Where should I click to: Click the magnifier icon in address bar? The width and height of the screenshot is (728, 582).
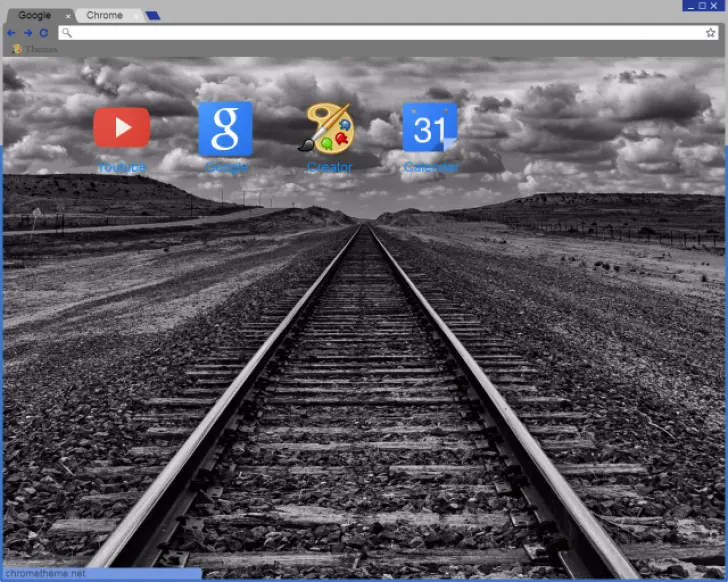(x=66, y=33)
